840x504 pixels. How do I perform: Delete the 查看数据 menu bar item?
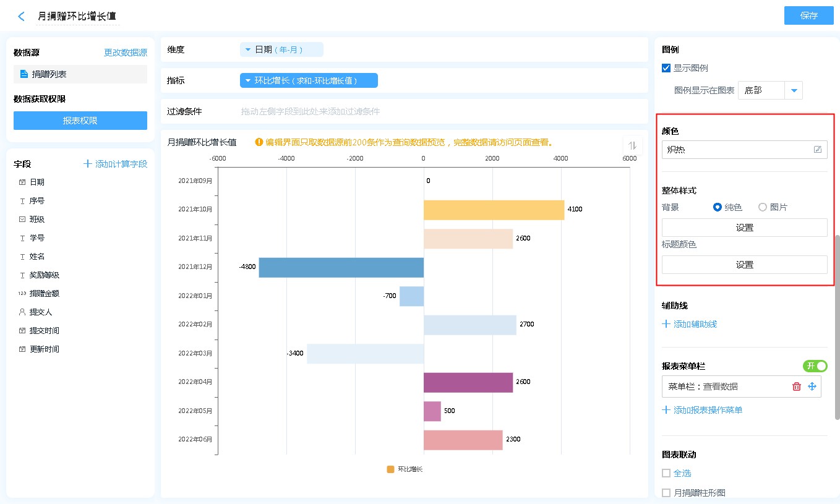click(x=797, y=387)
